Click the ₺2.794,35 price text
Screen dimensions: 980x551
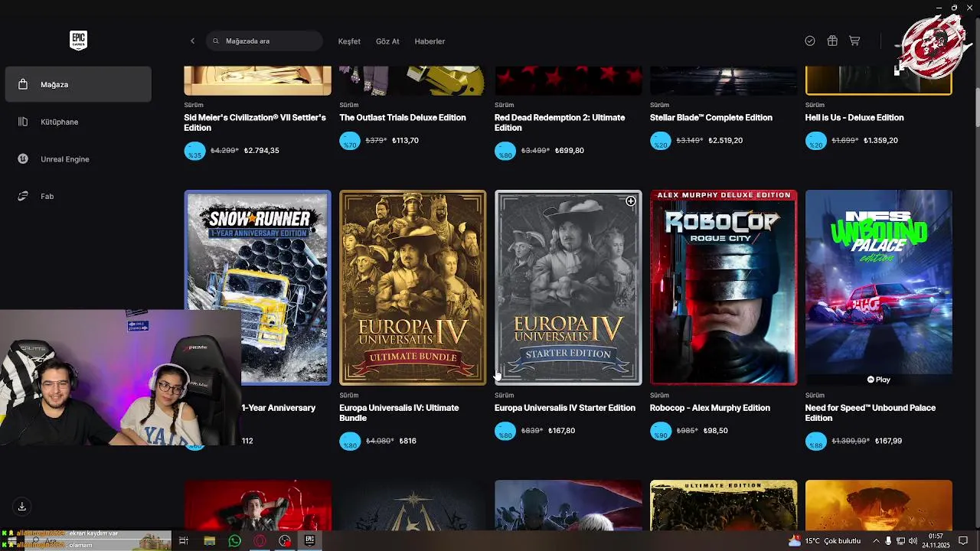point(261,151)
